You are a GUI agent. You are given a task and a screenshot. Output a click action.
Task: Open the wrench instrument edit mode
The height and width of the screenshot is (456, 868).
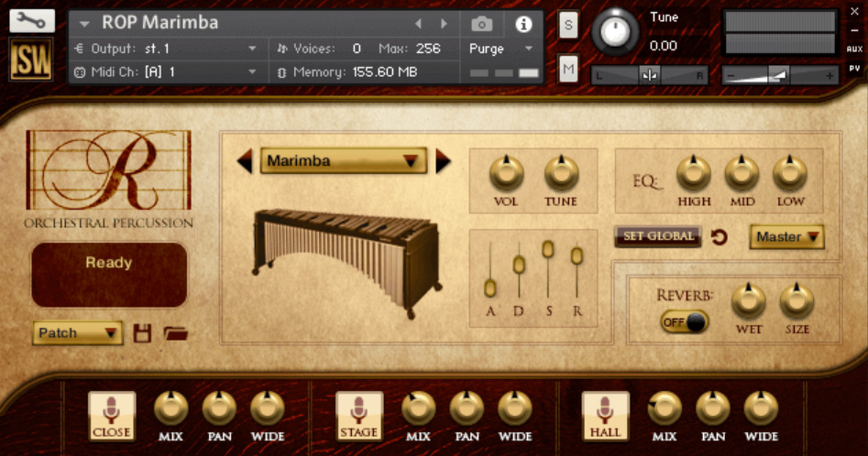[x=31, y=21]
